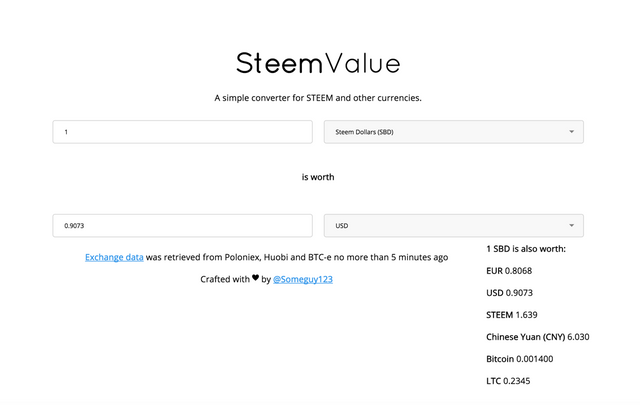
Task: Click the simple converter tagline text
Action: (318, 98)
